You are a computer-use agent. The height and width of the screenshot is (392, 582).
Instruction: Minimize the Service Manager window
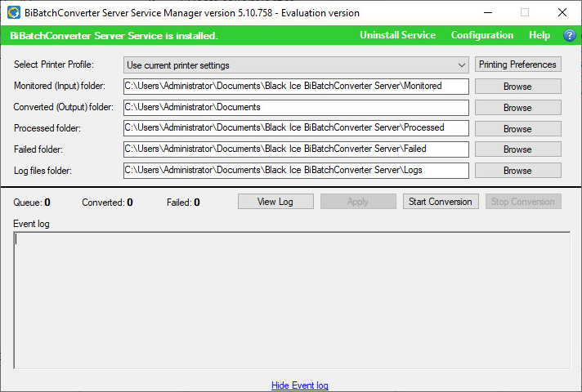487,12
